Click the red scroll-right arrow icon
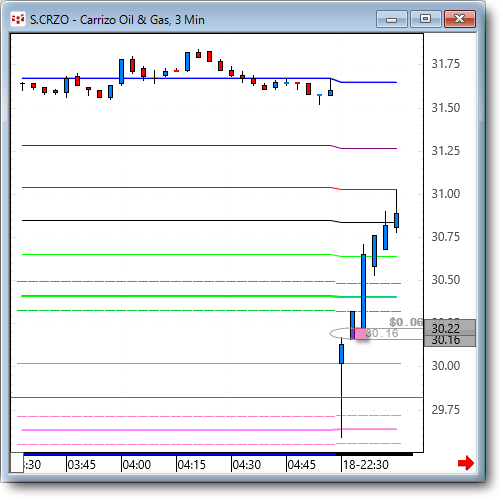This screenshot has height=500, width=503. tap(466, 463)
